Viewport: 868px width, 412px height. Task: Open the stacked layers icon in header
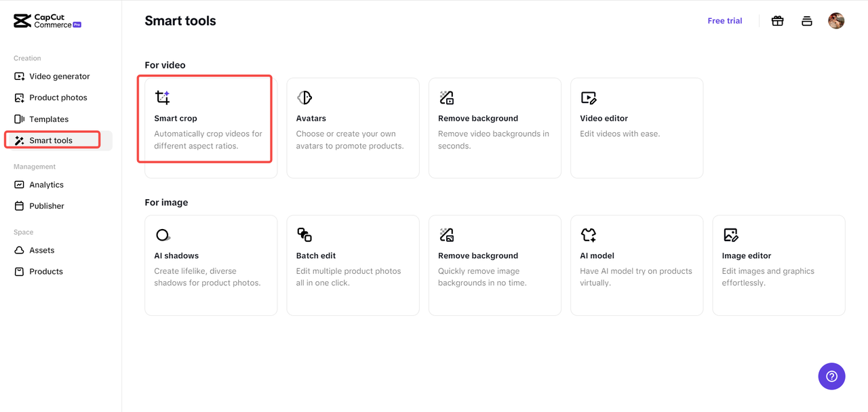point(807,21)
